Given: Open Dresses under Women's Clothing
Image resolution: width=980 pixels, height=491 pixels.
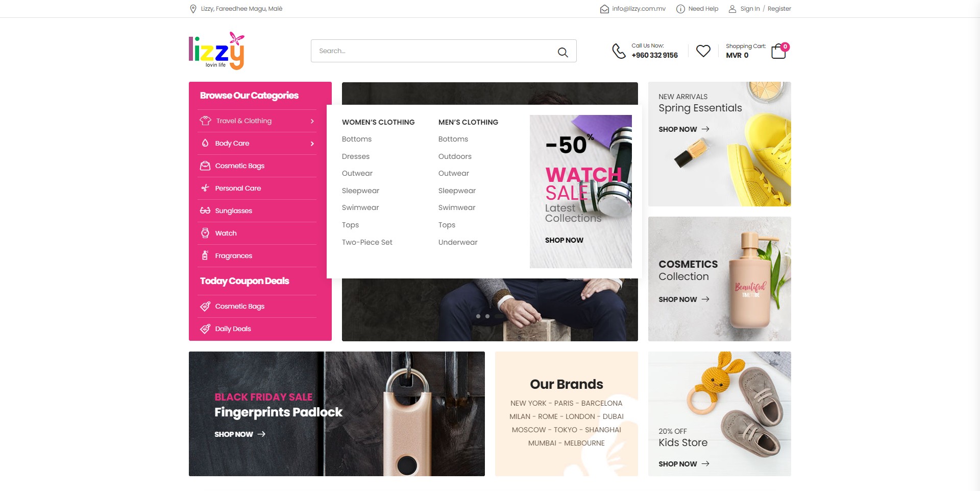Looking at the screenshot, I should (356, 156).
